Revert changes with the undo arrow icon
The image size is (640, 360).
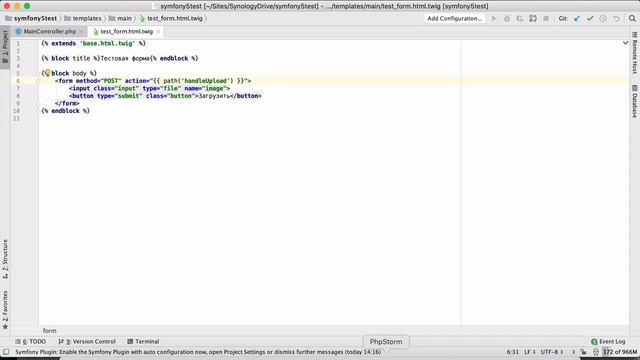[x=616, y=18]
